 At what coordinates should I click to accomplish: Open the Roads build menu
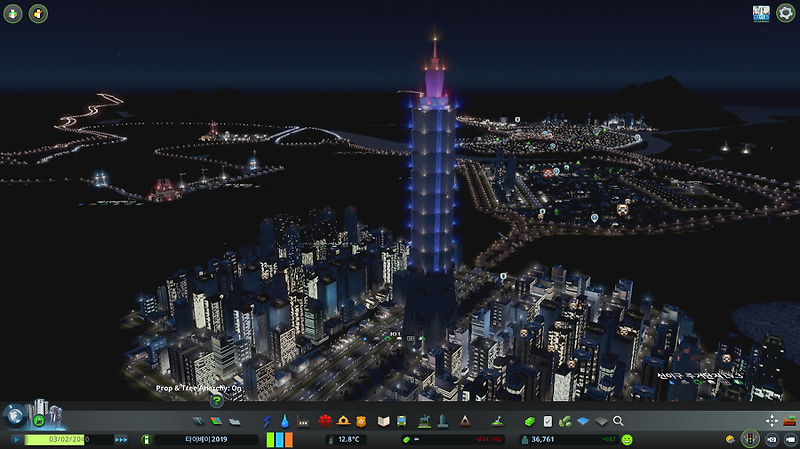coord(198,421)
